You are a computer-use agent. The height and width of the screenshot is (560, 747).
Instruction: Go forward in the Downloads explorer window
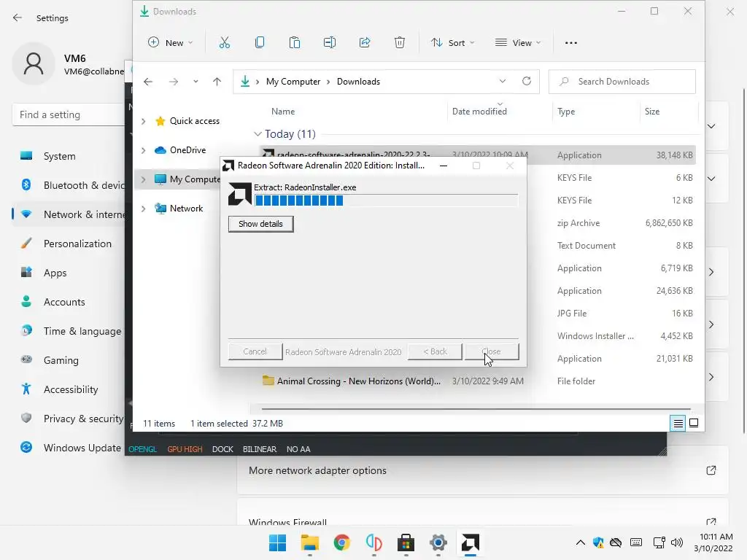[x=174, y=82]
